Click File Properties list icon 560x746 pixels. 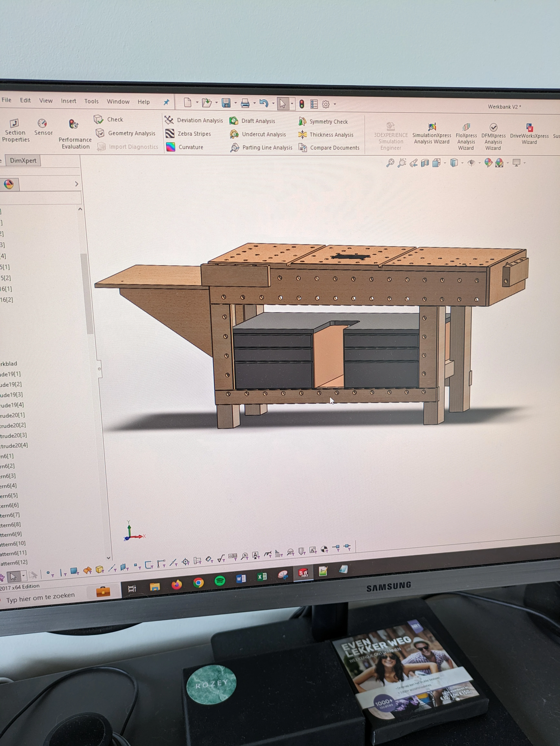click(314, 104)
